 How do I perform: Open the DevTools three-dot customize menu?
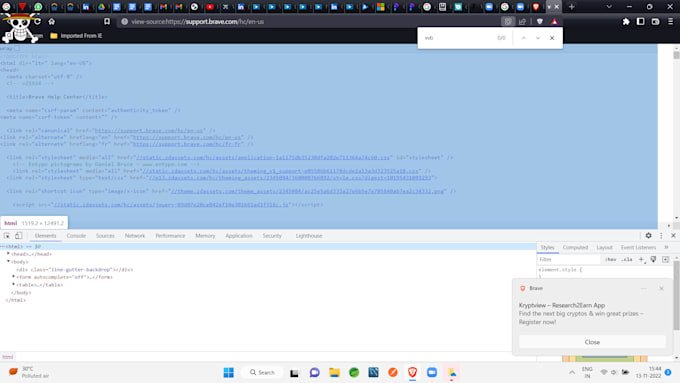661,236
